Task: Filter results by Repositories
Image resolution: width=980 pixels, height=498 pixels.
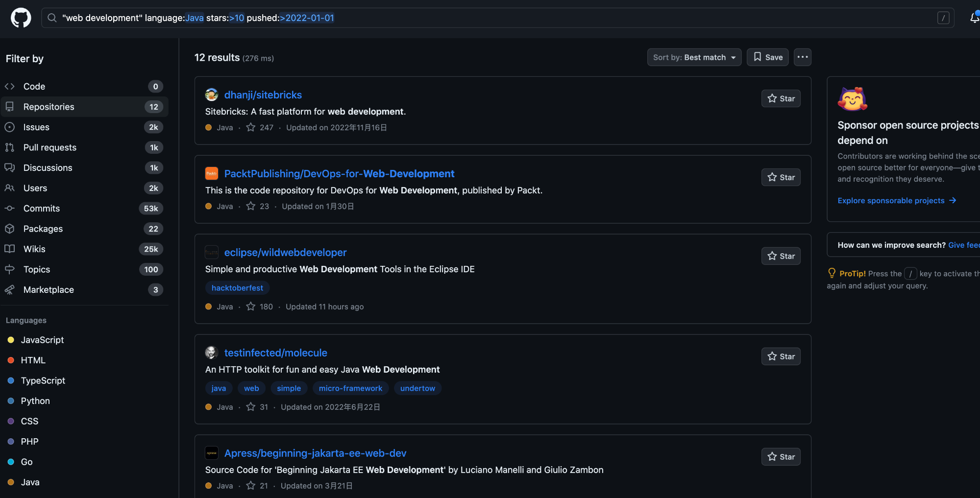Action: [x=84, y=107]
